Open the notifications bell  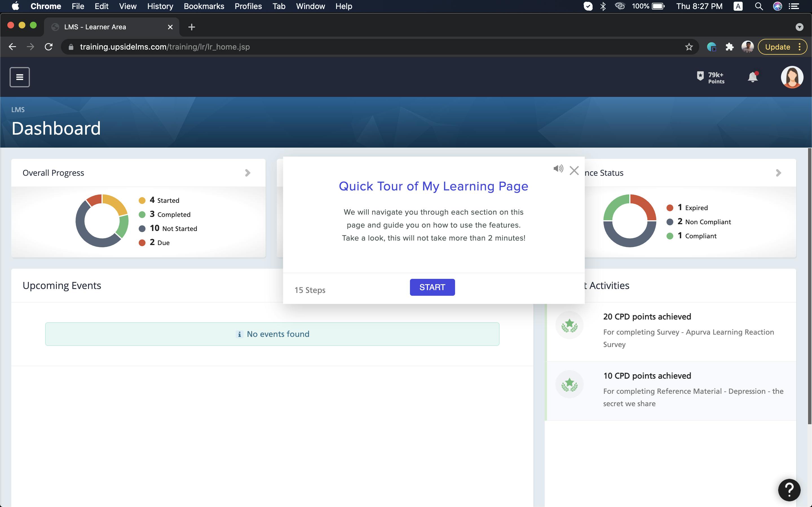pos(753,77)
